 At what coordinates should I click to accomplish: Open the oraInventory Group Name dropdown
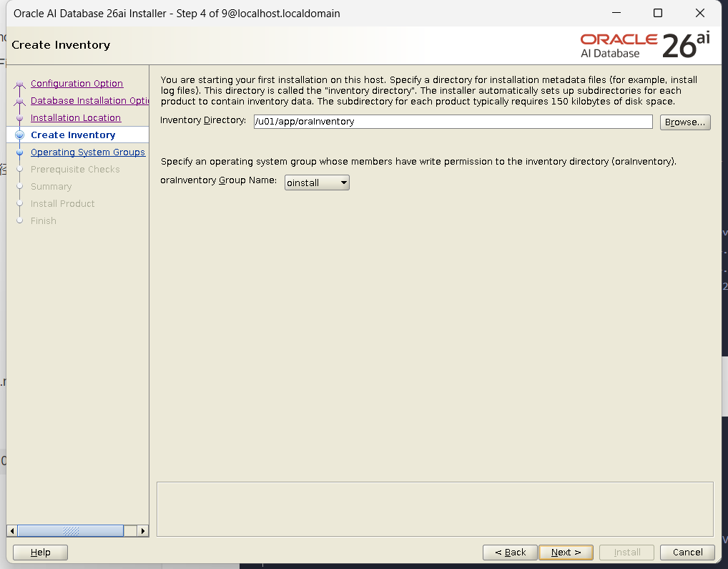(x=317, y=183)
